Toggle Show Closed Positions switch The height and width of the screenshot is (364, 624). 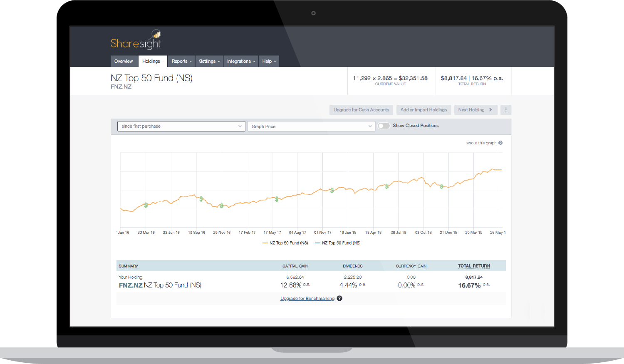[384, 126]
